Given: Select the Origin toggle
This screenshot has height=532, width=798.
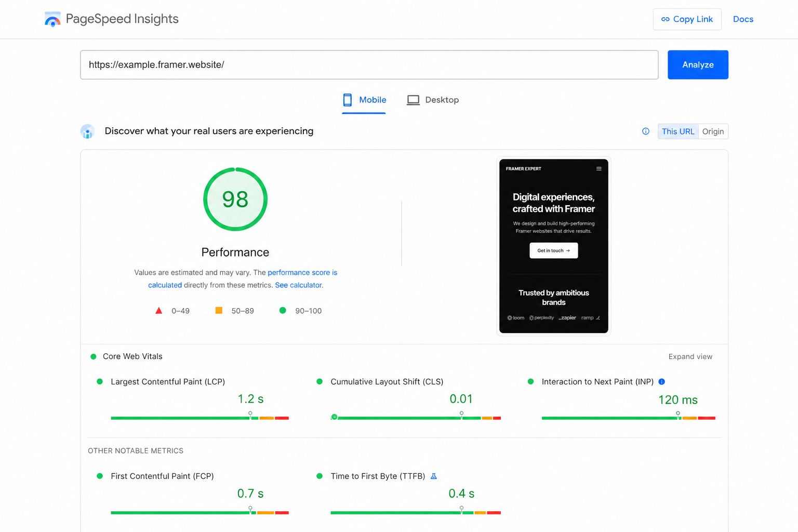Looking at the screenshot, I should [713, 131].
